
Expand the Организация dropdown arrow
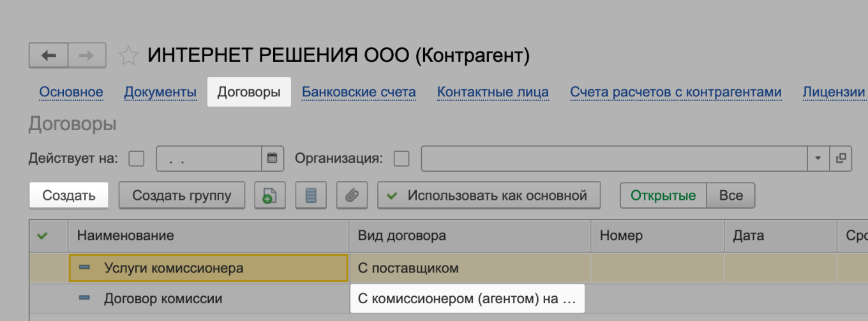click(818, 158)
